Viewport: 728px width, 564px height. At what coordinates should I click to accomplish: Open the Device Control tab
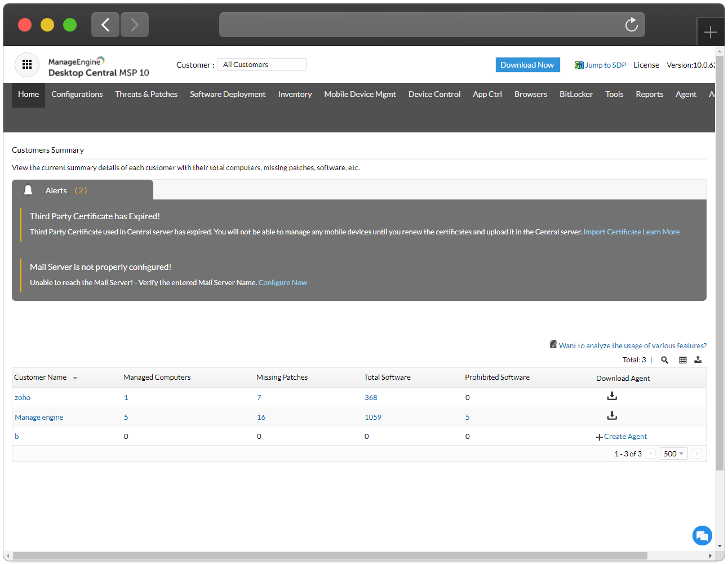[434, 95]
